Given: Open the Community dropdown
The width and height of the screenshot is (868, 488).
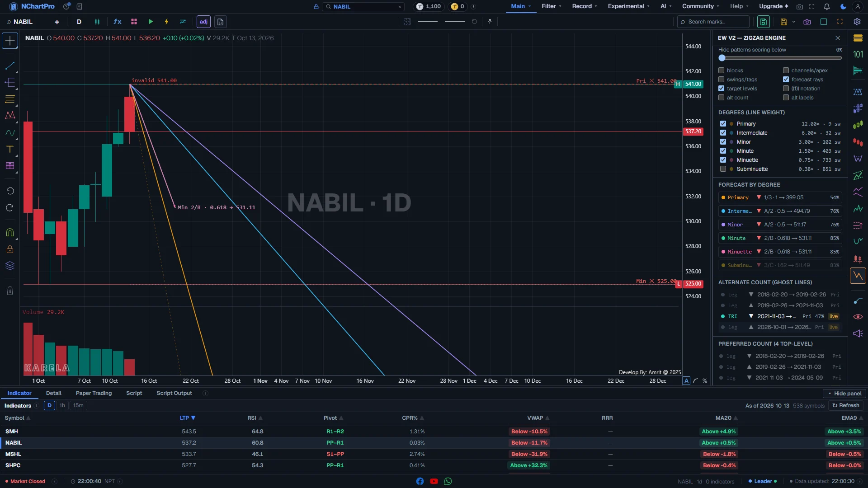Looking at the screenshot, I should [701, 6].
